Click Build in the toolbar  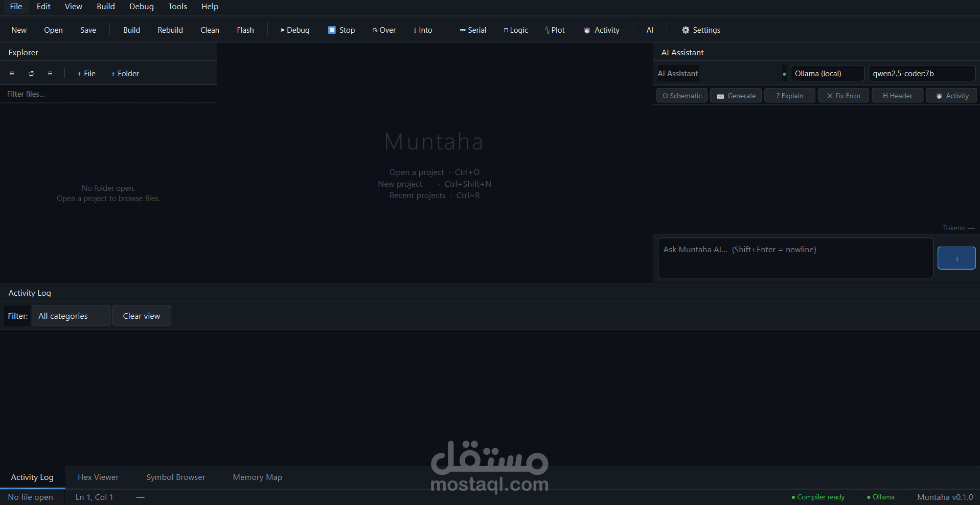(131, 30)
